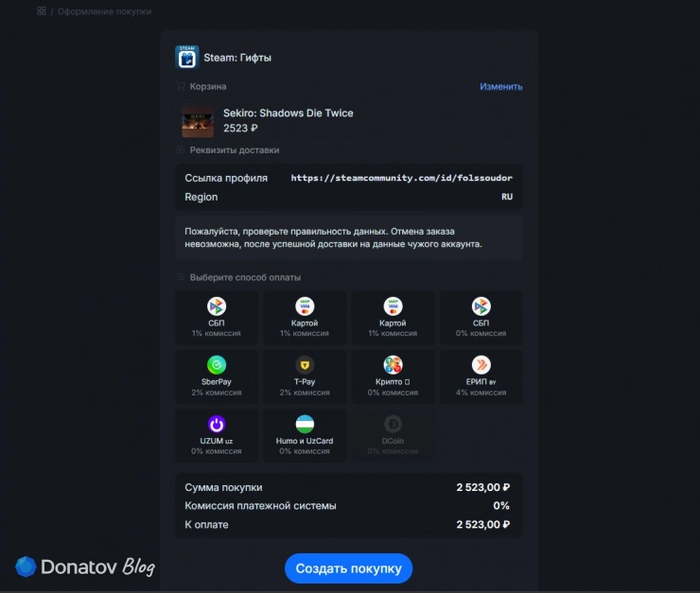The height and width of the screenshot is (593, 700).
Task: Click the Пожалуйста, проверьте правильность notice
Action: click(349, 237)
